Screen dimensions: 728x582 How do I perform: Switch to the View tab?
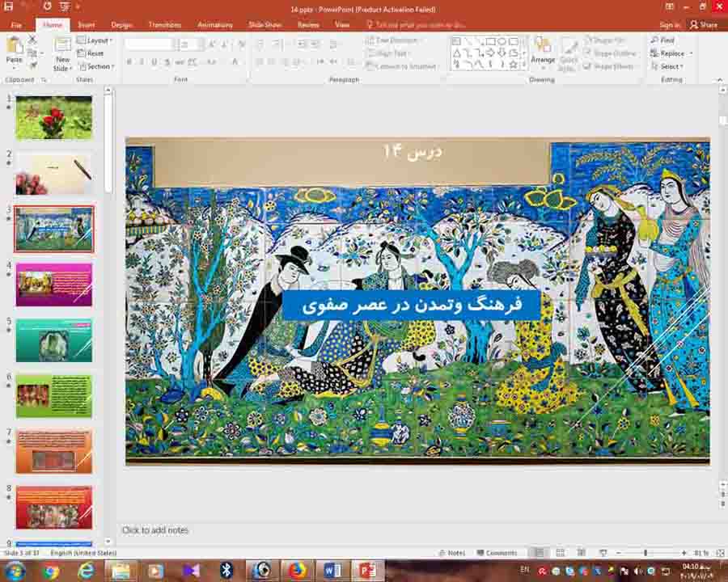point(342,24)
